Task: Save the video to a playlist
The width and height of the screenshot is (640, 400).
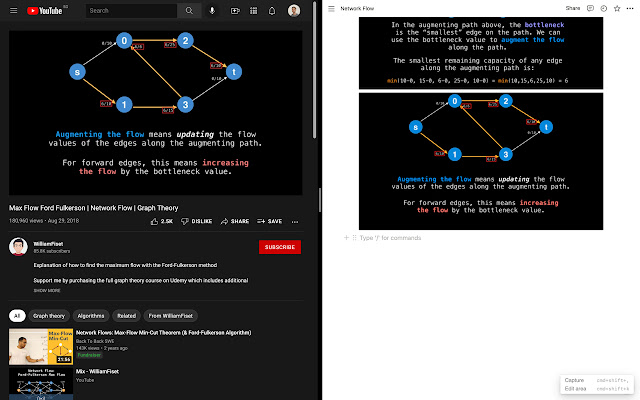Action: click(x=269, y=221)
